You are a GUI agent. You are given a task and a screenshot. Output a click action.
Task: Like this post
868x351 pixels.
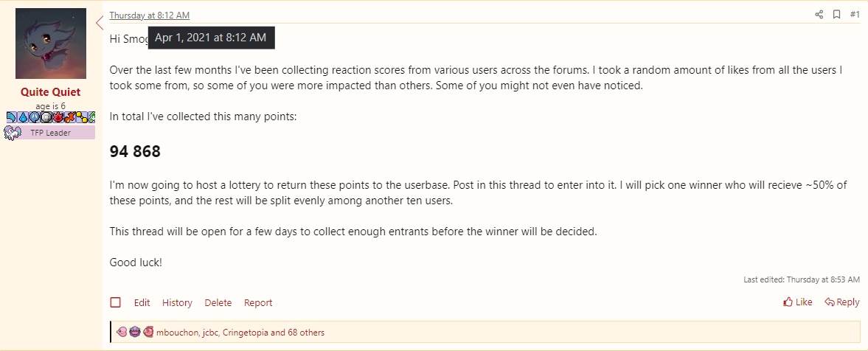[x=798, y=302]
